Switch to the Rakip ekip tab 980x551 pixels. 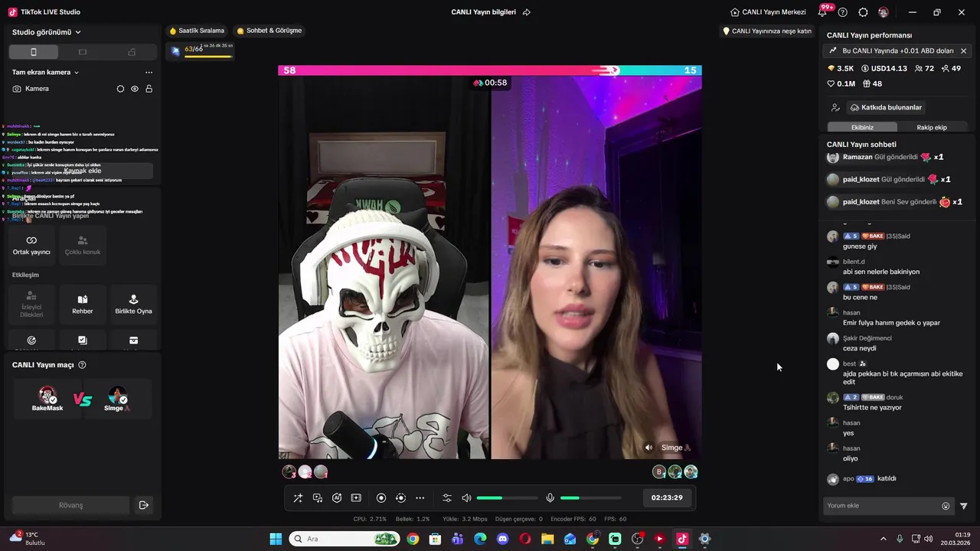point(932,127)
